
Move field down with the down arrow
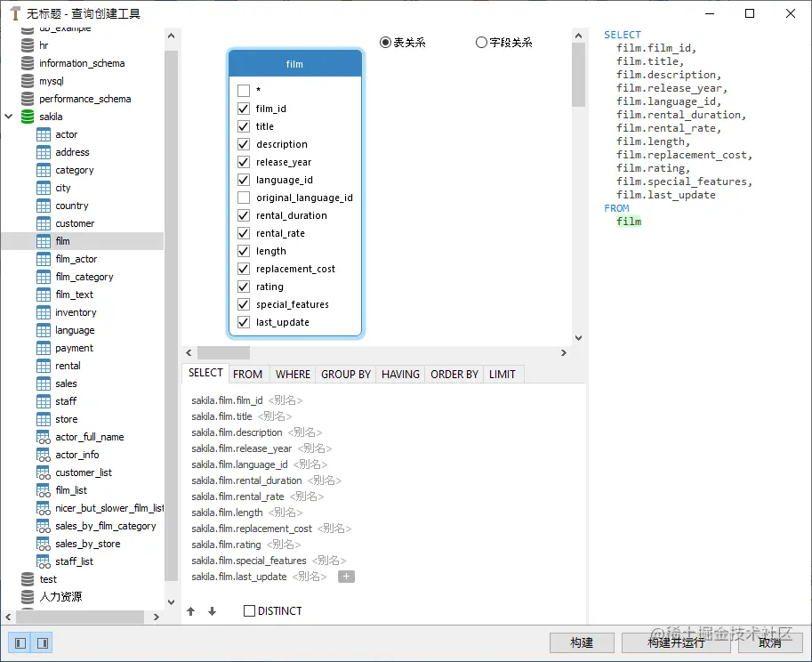[x=212, y=611]
